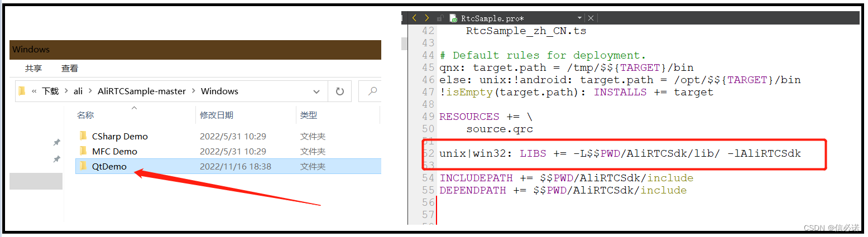Open the RtcSample.pro document dropdown
The height and width of the screenshot is (237, 868).
[x=579, y=18]
